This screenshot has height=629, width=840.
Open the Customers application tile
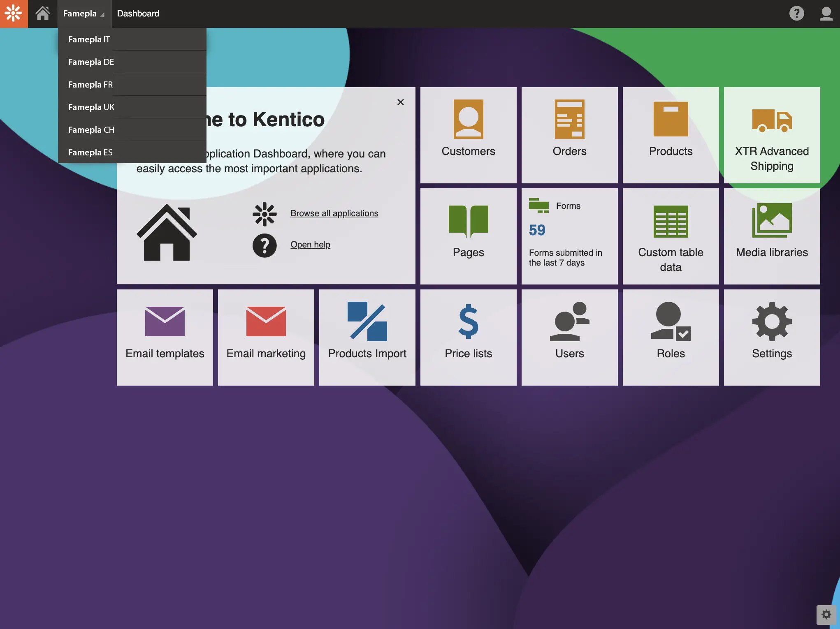coord(468,135)
